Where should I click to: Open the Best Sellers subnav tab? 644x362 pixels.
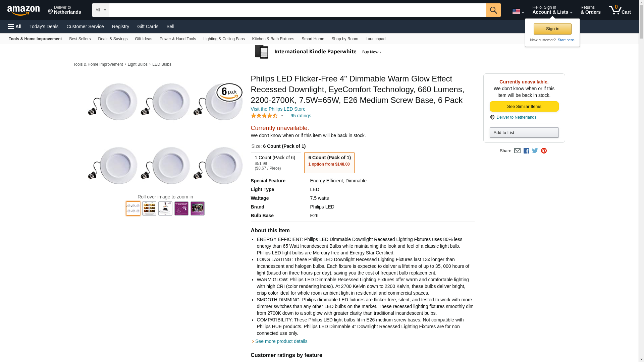click(80, 39)
